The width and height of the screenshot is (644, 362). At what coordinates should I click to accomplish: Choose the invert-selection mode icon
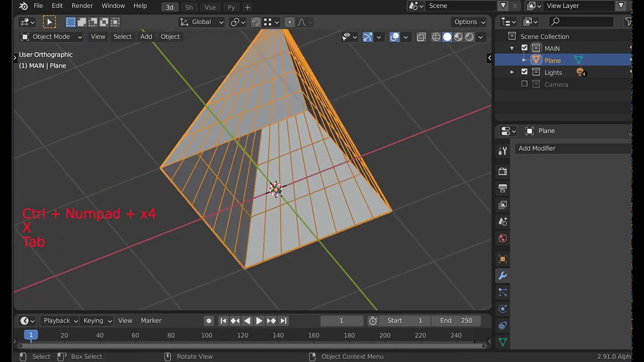(x=104, y=22)
